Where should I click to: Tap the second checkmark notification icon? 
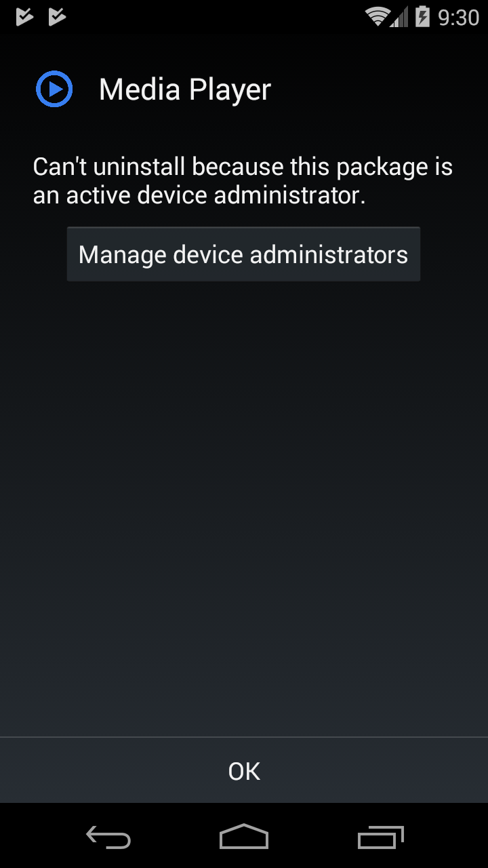tap(58, 17)
